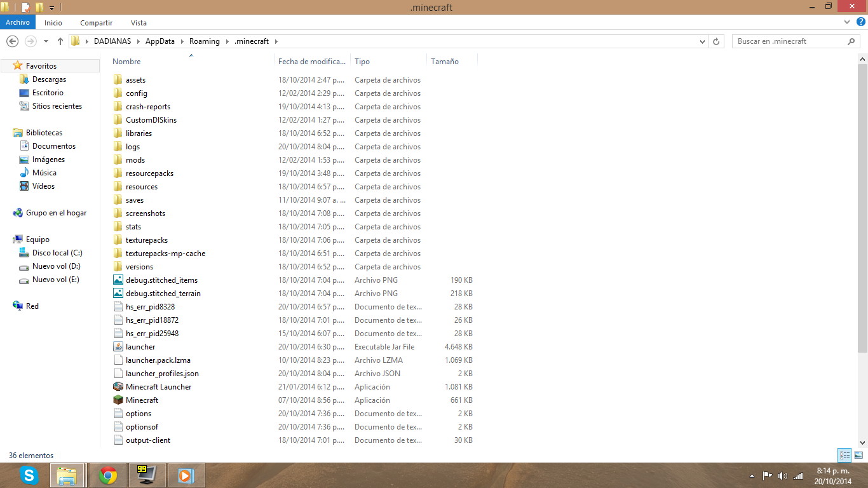Click DADIANAS in the address path
This screenshot has height=488, width=868.
point(112,41)
